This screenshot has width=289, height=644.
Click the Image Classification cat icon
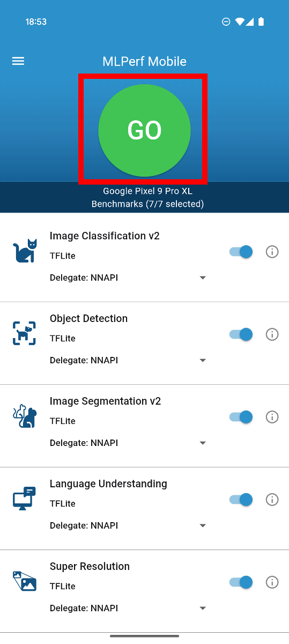tap(25, 251)
